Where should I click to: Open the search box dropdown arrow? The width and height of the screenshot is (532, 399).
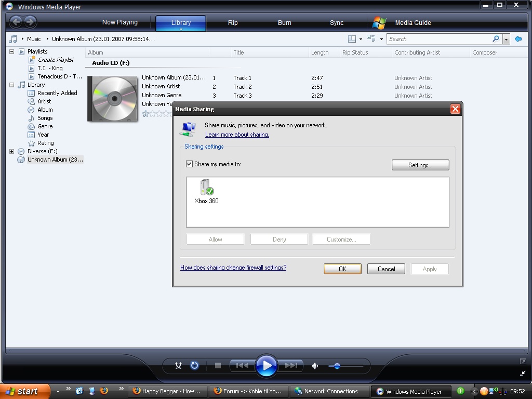[x=506, y=39]
